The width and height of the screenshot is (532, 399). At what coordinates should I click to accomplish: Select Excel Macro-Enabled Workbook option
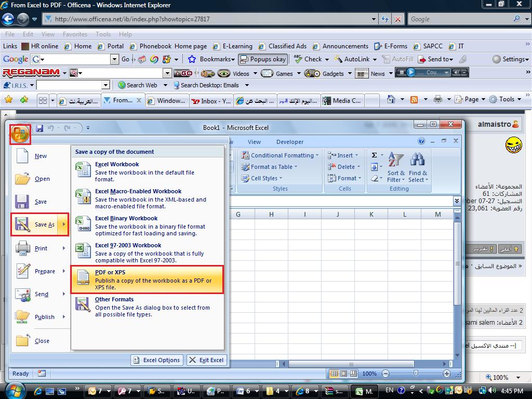tap(147, 198)
